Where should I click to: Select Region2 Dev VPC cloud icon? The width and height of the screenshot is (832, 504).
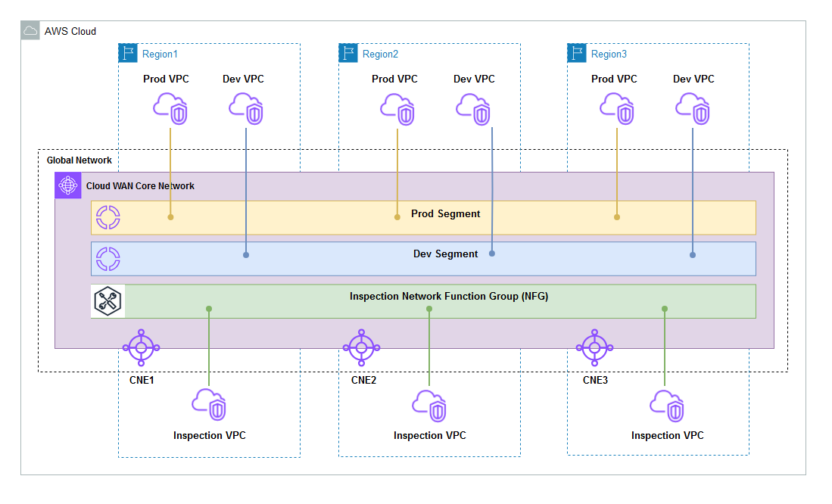pyautogui.click(x=473, y=109)
